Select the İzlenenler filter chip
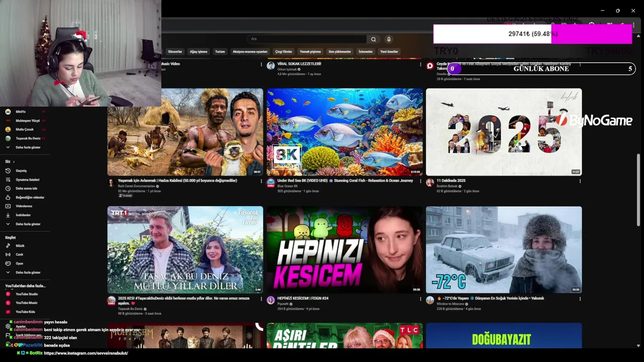The width and height of the screenshot is (644, 362). pyautogui.click(x=366, y=52)
